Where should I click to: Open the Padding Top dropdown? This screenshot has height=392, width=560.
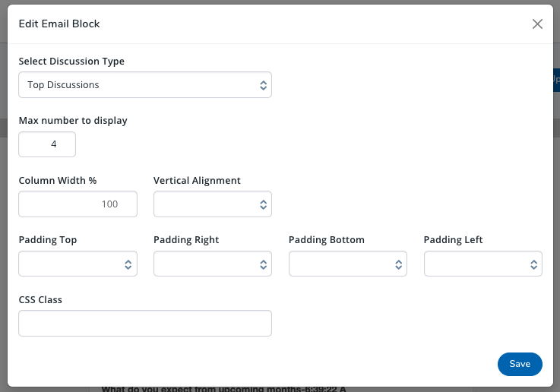point(78,264)
